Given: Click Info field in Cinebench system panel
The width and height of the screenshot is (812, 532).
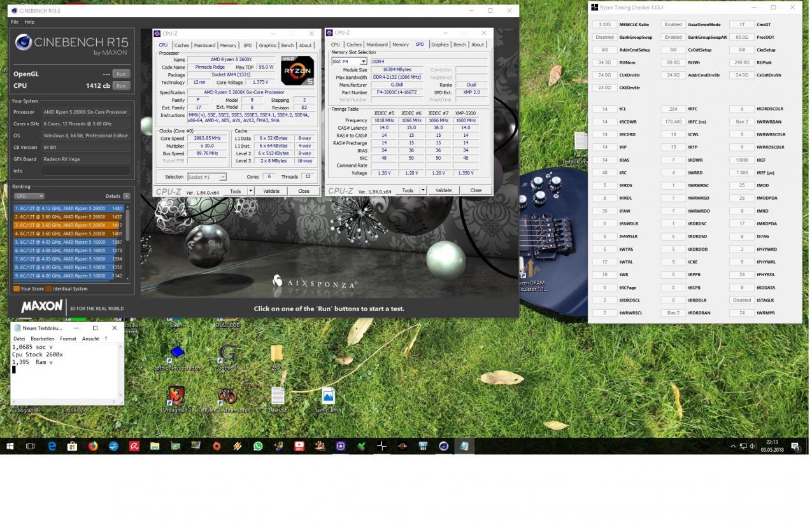Looking at the screenshot, I should (x=85, y=171).
